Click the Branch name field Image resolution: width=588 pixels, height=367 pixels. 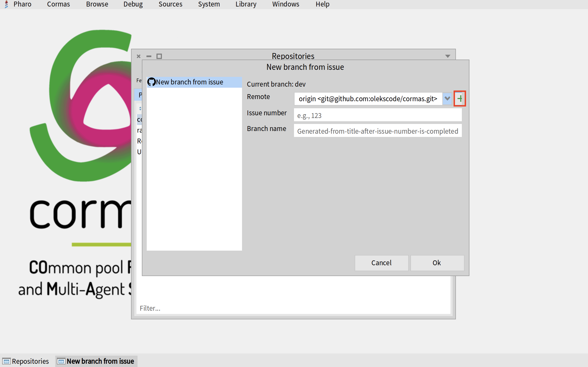pos(378,131)
